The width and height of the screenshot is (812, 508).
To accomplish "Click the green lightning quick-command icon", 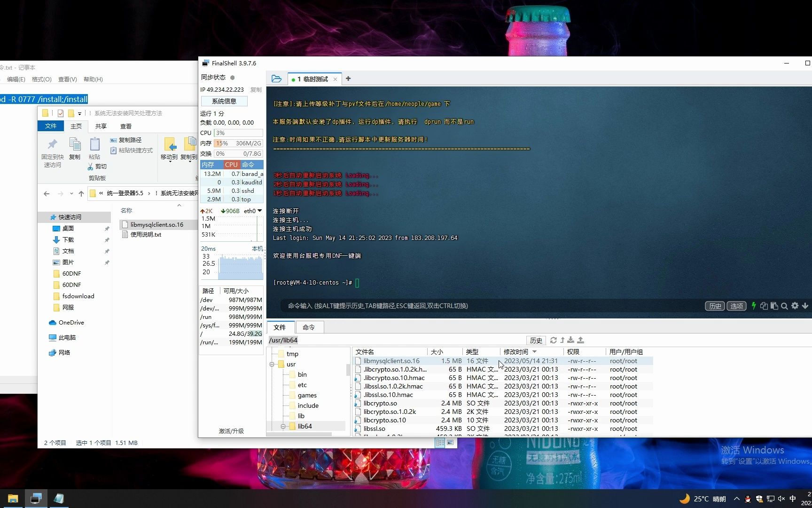I will 754,306.
